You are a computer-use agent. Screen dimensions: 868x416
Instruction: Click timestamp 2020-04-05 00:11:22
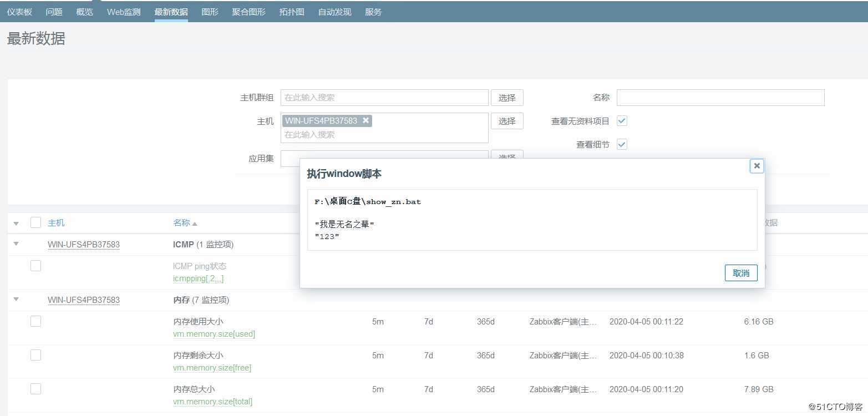646,322
